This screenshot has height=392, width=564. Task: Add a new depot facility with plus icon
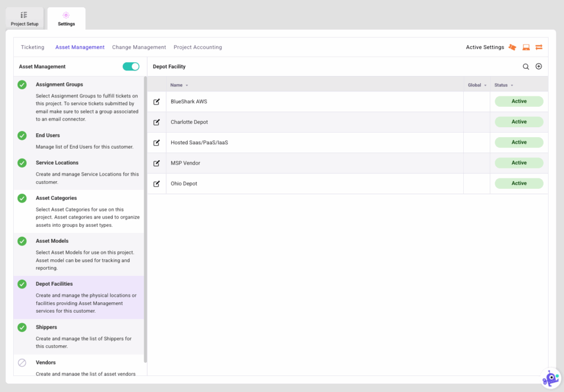tap(539, 67)
